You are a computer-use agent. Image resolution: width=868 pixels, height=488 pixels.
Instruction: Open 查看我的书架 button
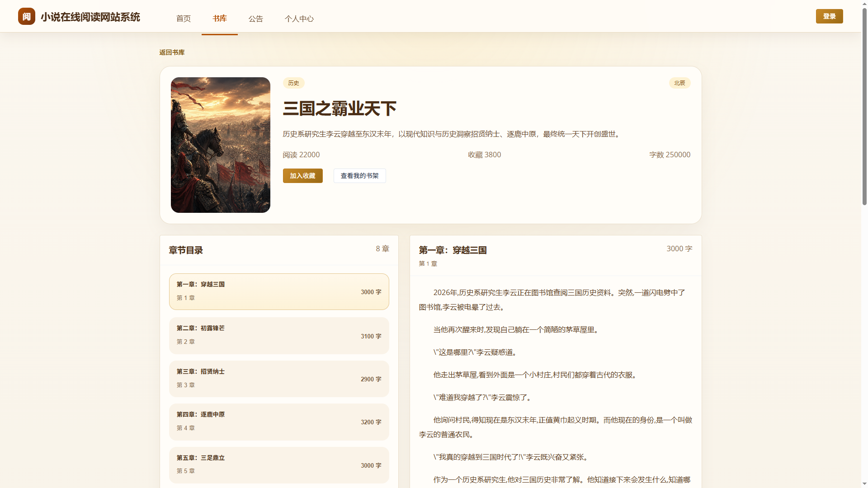coord(359,176)
